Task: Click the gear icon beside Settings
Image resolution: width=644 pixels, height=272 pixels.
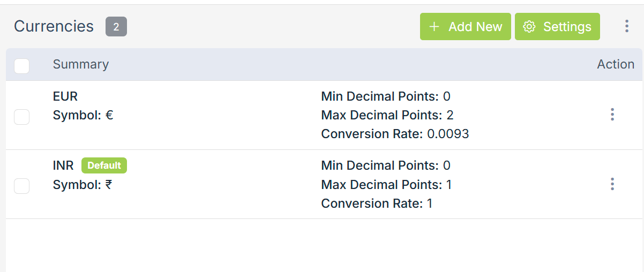Action: (x=529, y=27)
